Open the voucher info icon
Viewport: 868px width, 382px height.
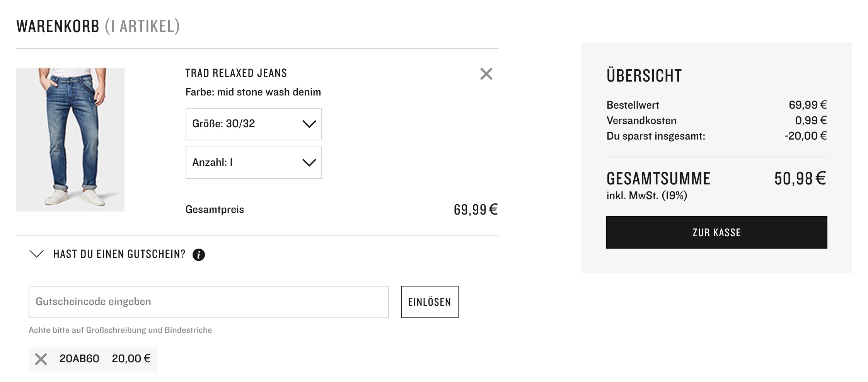198,255
